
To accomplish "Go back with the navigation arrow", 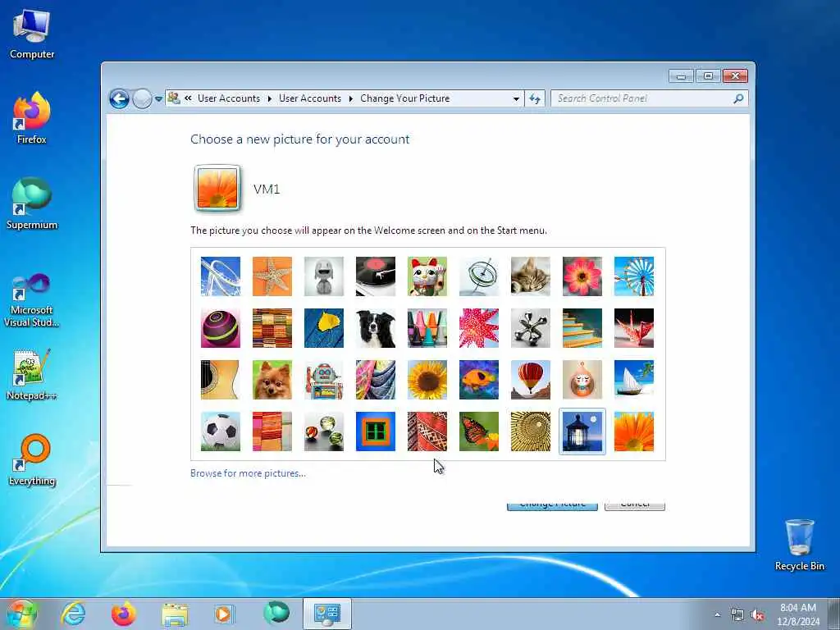I will pos(119,98).
